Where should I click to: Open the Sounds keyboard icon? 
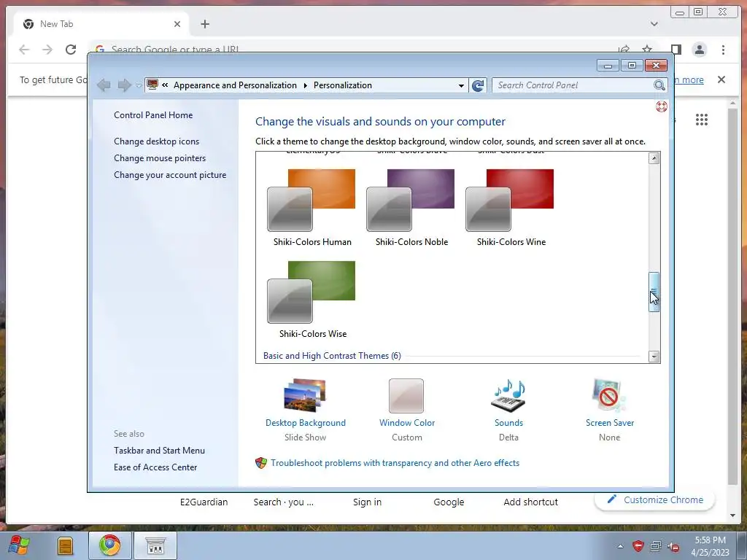pos(508,395)
